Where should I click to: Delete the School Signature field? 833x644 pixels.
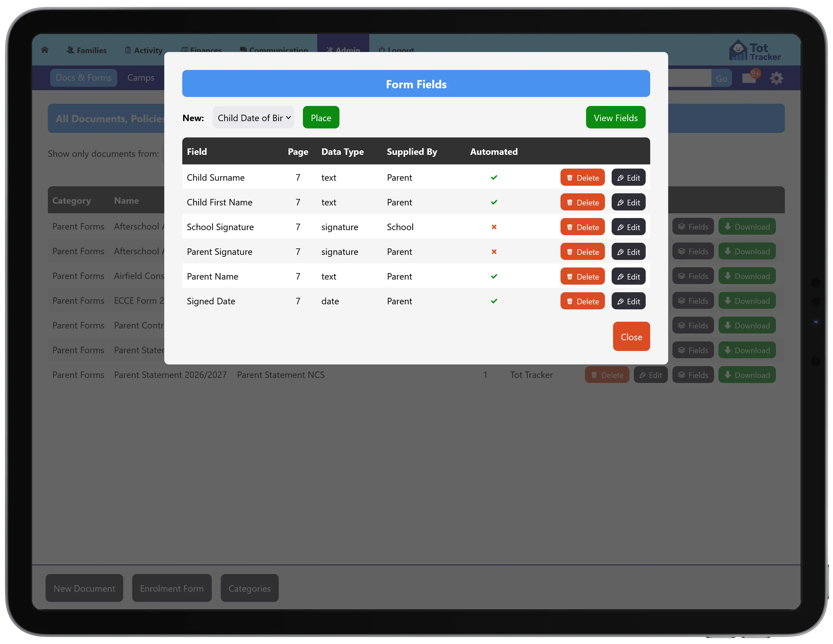click(x=583, y=227)
